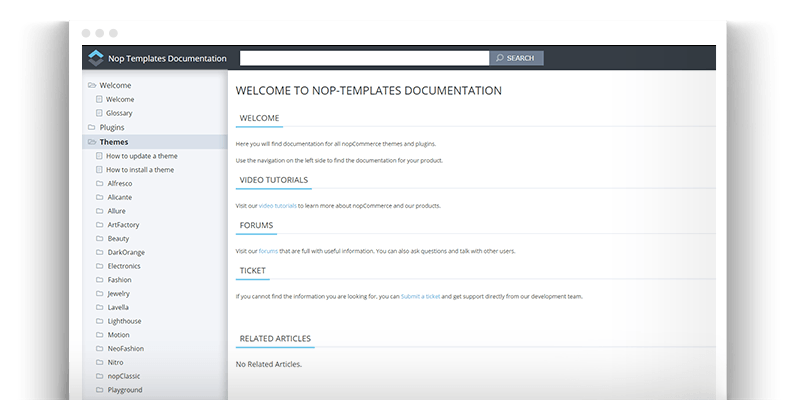Click the Glossary document icon
The image size is (795, 400).
[x=99, y=113]
